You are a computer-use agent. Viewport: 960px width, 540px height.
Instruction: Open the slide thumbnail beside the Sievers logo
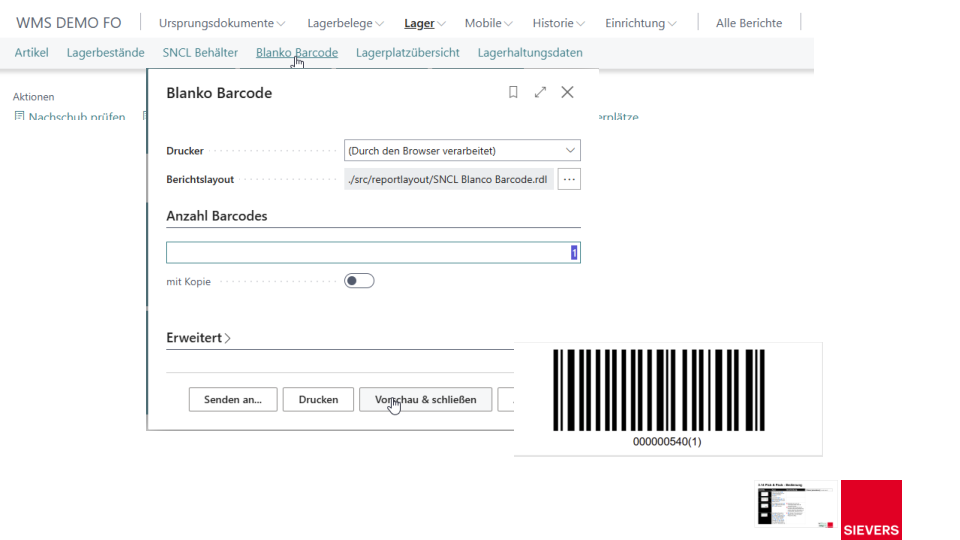click(796, 504)
